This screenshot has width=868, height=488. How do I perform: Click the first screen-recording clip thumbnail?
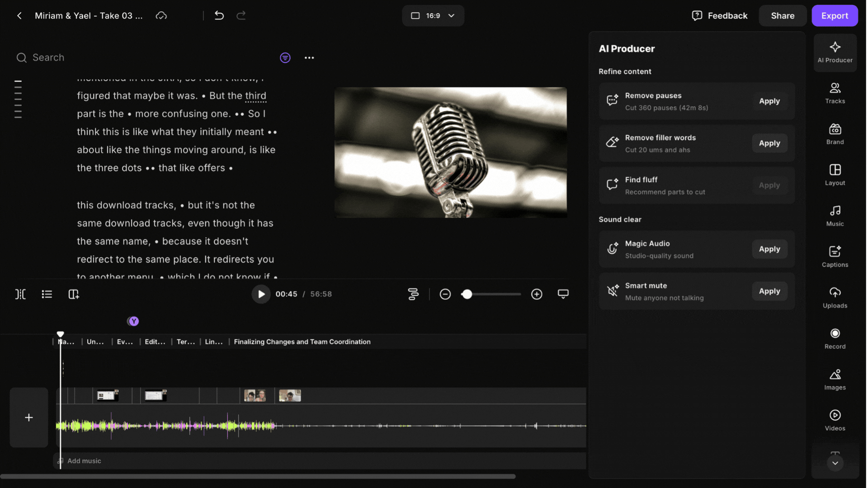[x=108, y=396]
